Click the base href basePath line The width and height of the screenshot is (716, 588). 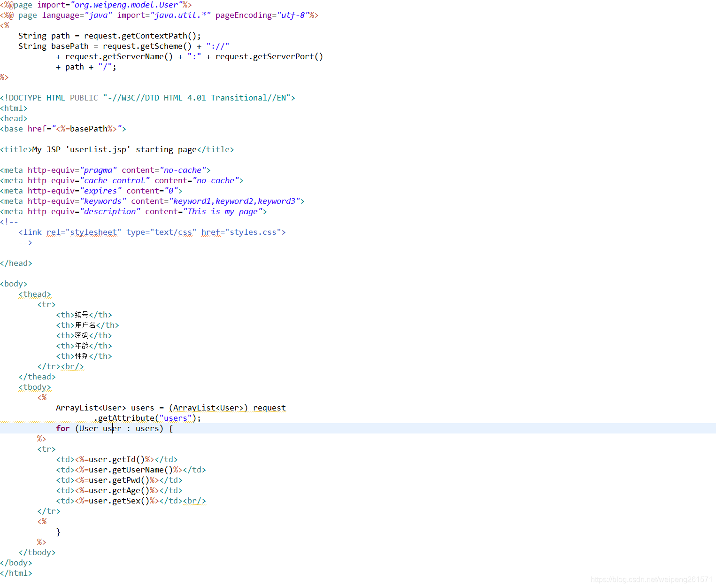point(63,129)
